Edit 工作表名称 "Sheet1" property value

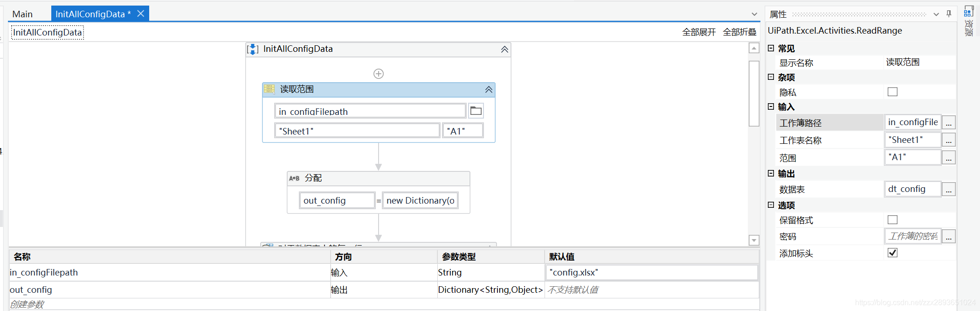tap(913, 140)
